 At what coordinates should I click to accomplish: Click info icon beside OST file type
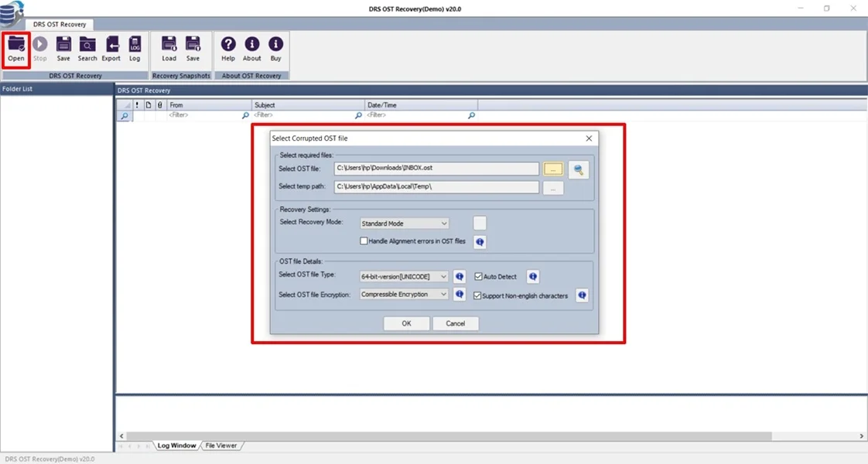[460, 277]
